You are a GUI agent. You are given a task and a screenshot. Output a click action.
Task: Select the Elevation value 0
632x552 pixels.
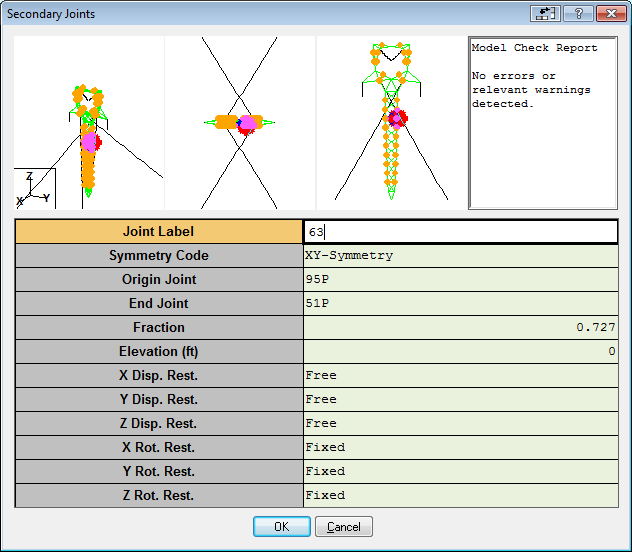pos(461,351)
